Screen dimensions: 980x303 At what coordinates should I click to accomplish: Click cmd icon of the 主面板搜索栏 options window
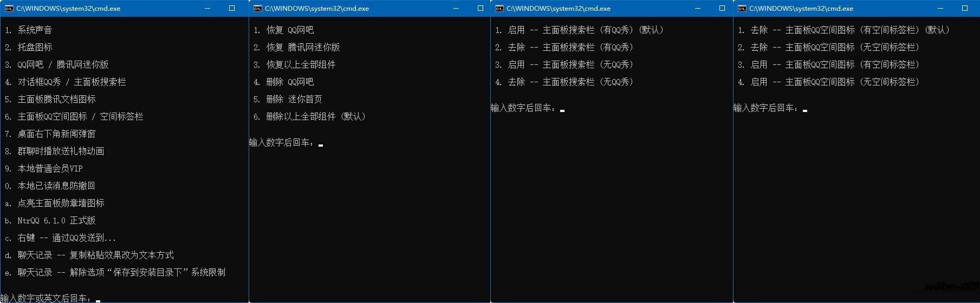coord(499,9)
